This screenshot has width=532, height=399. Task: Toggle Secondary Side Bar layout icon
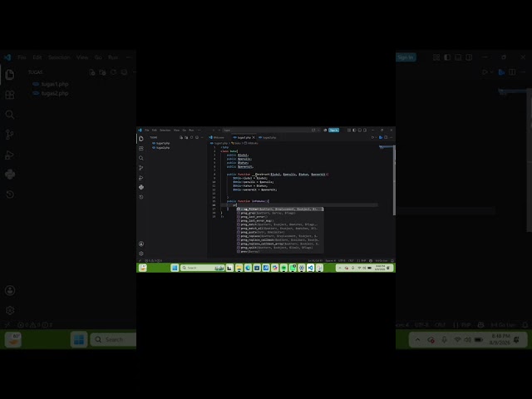point(365,130)
